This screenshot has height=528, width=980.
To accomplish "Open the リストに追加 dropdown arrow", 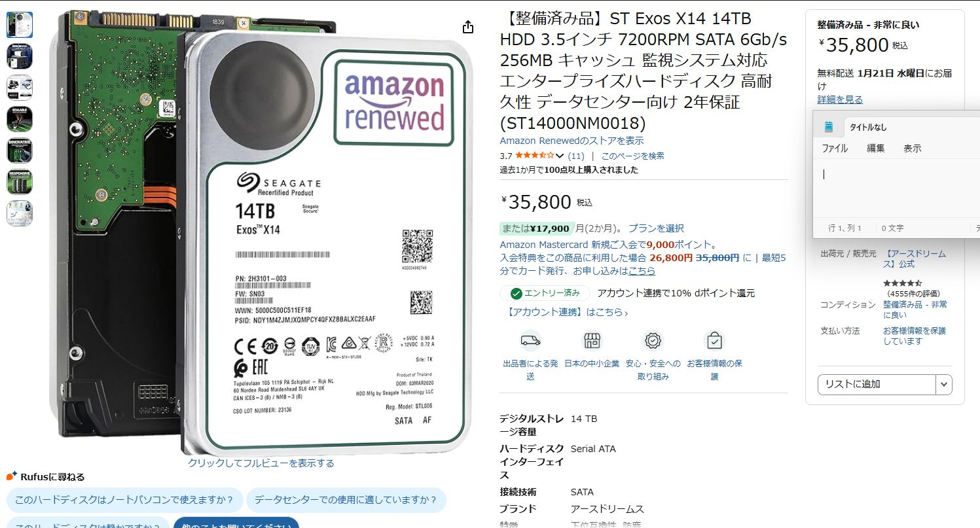I will (943, 384).
